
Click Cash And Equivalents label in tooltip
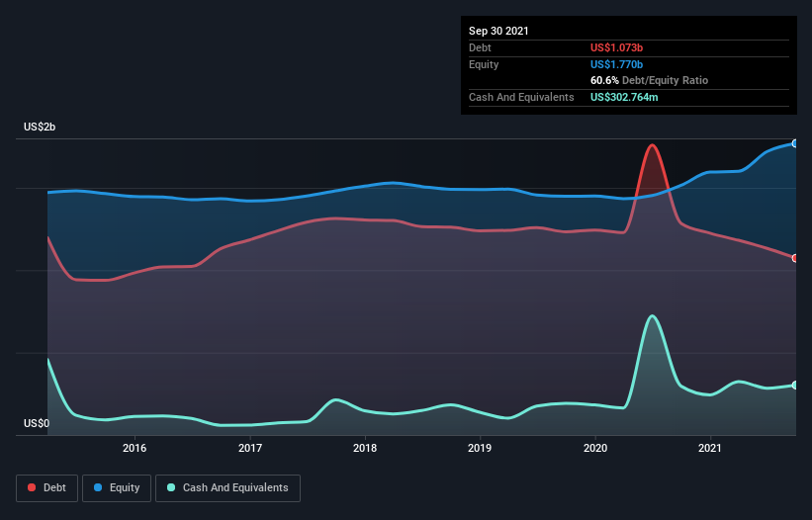(x=521, y=97)
